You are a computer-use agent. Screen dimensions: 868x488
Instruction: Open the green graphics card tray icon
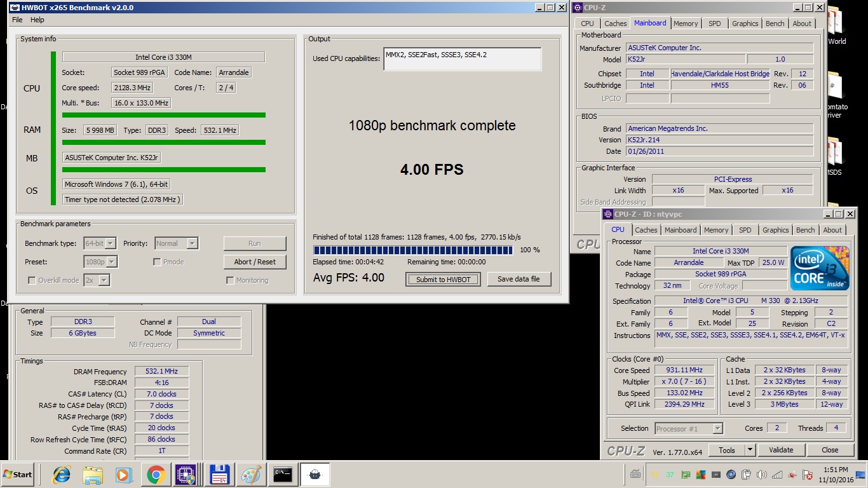[685, 475]
